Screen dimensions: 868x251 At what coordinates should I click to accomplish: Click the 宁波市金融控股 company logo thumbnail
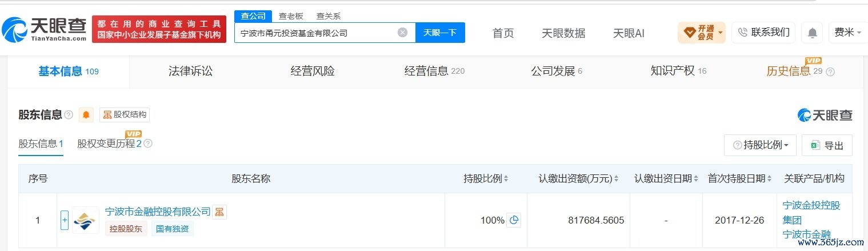[85, 220]
